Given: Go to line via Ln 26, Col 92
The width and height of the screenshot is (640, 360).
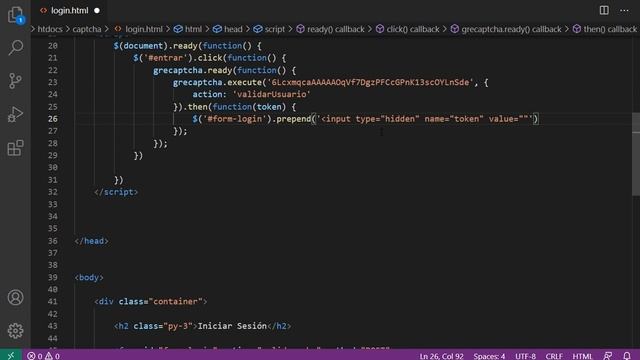Looking at the screenshot, I should pos(441,356).
